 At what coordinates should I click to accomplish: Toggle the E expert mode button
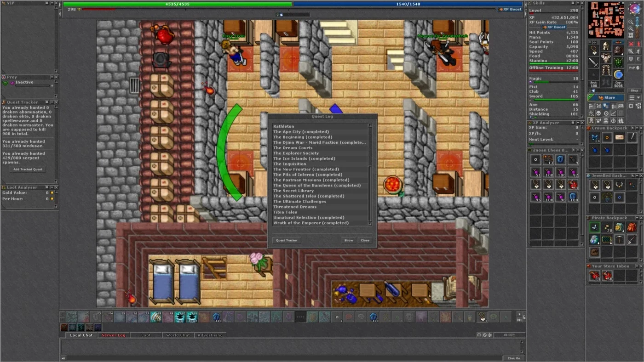click(638, 59)
